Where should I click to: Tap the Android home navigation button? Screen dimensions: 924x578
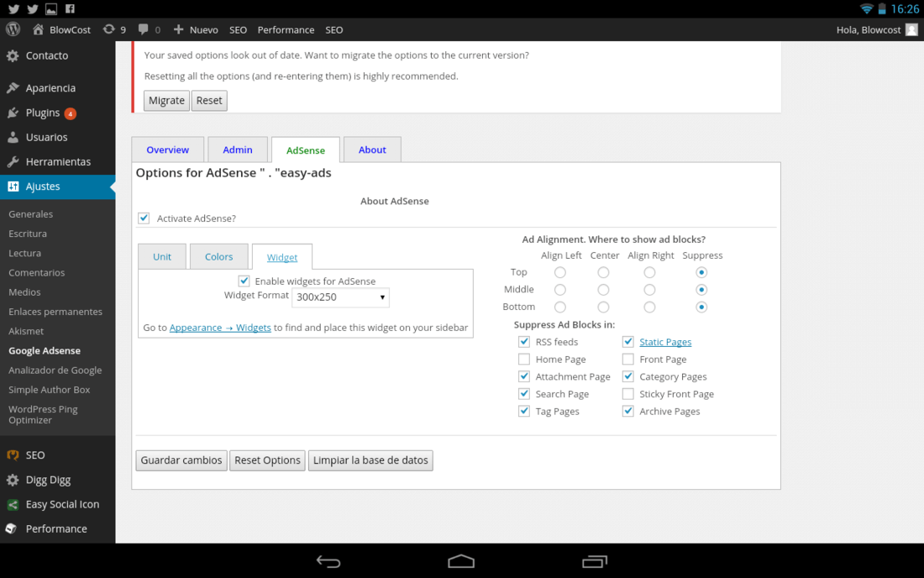coord(461,561)
